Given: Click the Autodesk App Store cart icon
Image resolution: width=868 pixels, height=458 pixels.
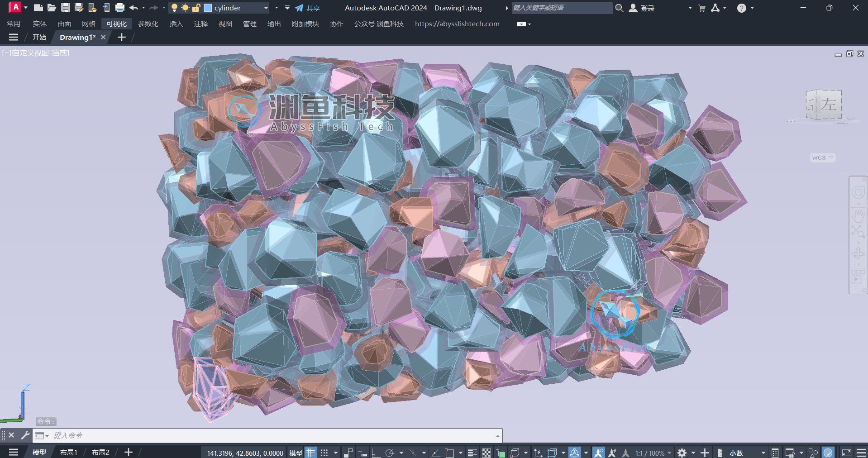Looking at the screenshot, I should (x=702, y=8).
